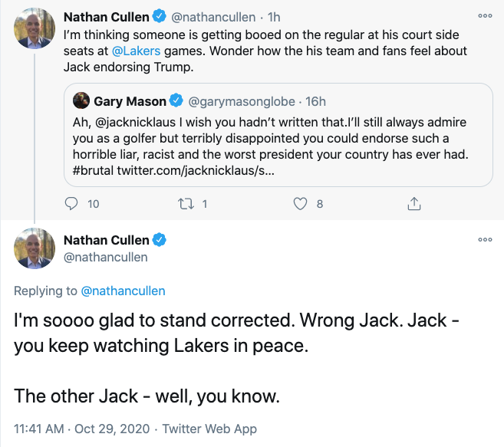This screenshot has width=504, height=447.
Task: Open the quoted tweet by Gary Mason
Action: 278,146
